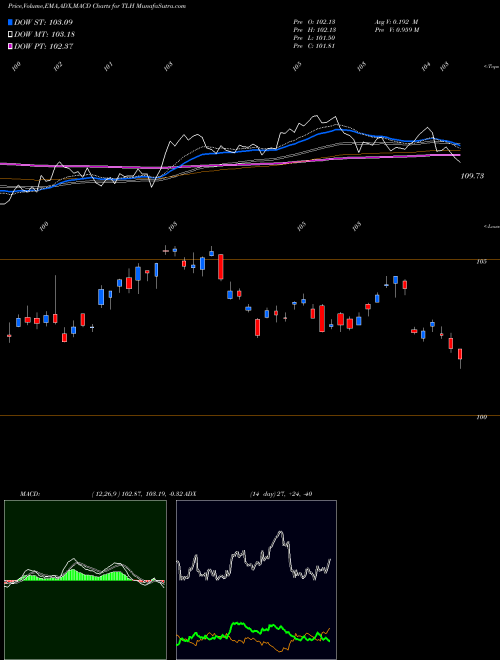Click the 'Pre C: 101.81' value
Screen dimensions: 500x660
(314, 46)
